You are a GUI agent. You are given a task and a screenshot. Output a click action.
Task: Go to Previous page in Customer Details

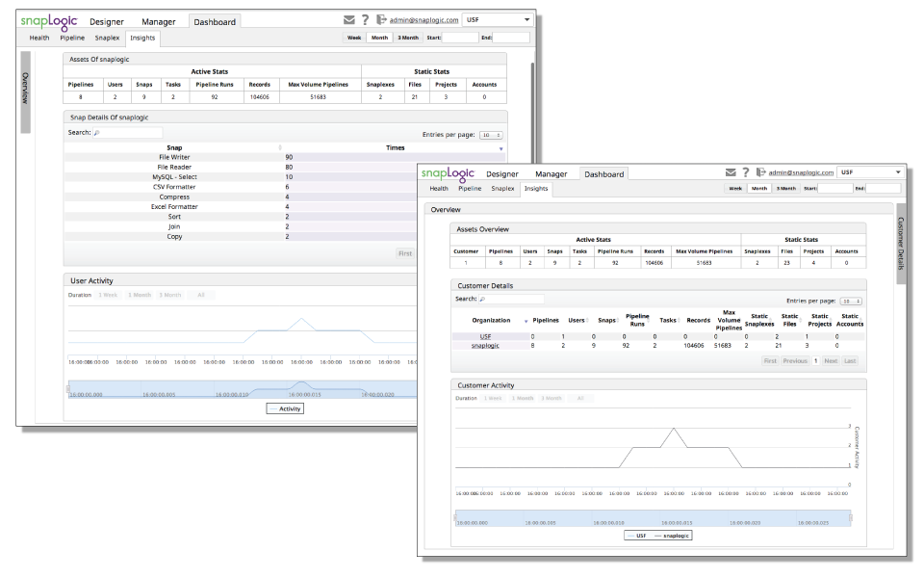tap(795, 361)
